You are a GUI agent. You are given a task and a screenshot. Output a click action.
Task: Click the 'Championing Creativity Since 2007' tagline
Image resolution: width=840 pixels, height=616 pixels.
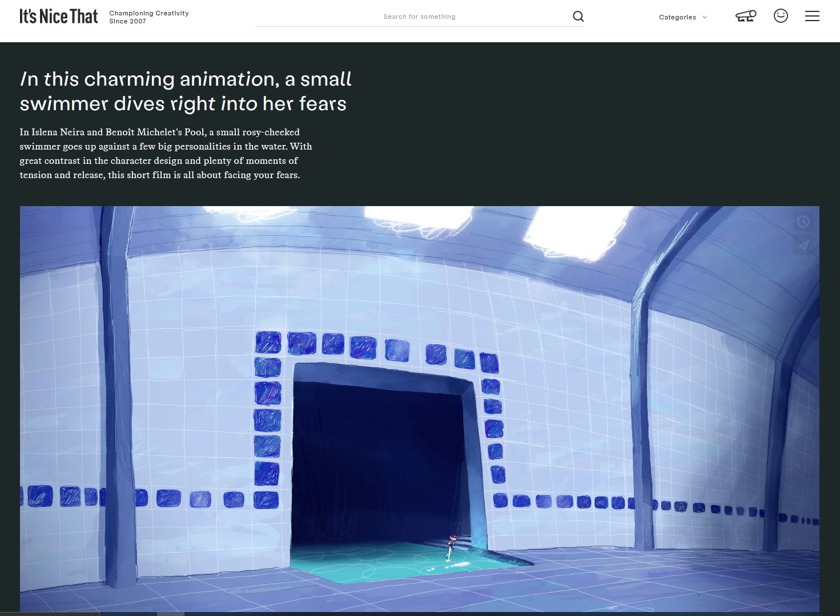point(149,17)
